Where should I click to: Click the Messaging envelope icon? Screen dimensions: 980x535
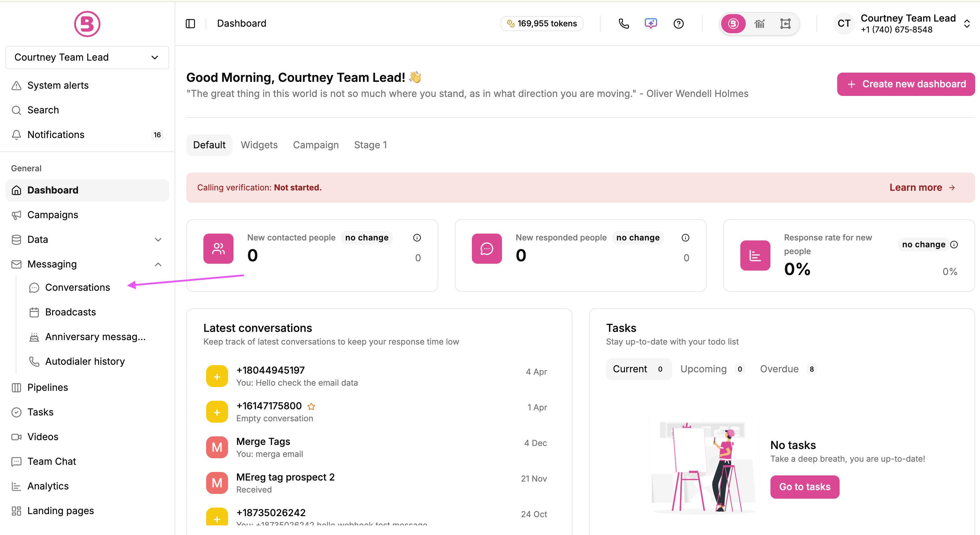tap(16, 264)
